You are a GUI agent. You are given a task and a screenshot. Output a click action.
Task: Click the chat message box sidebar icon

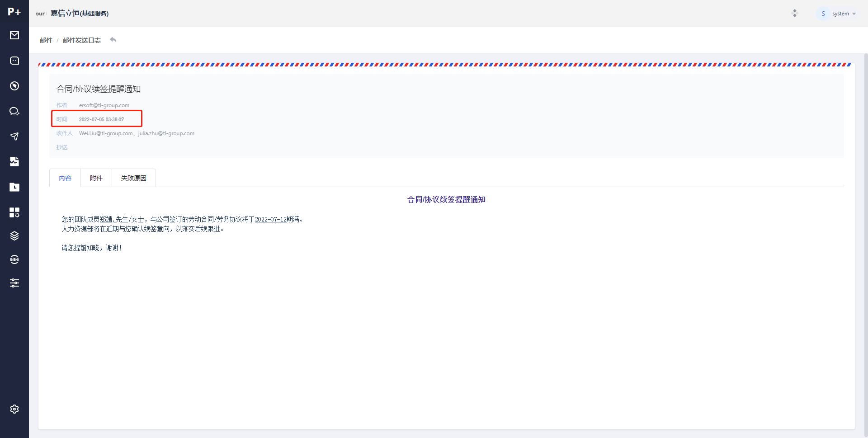click(x=14, y=61)
